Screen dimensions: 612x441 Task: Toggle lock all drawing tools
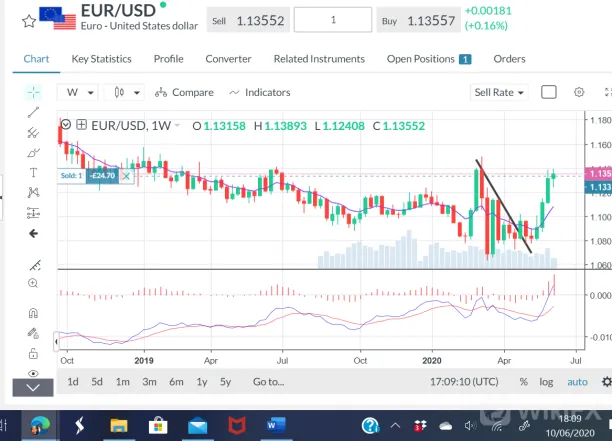[33, 353]
